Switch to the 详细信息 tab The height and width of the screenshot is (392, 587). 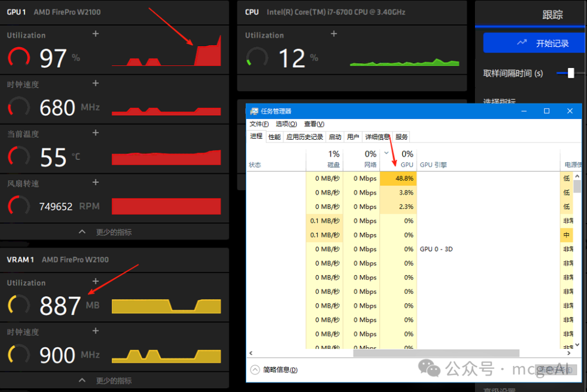point(377,137)
